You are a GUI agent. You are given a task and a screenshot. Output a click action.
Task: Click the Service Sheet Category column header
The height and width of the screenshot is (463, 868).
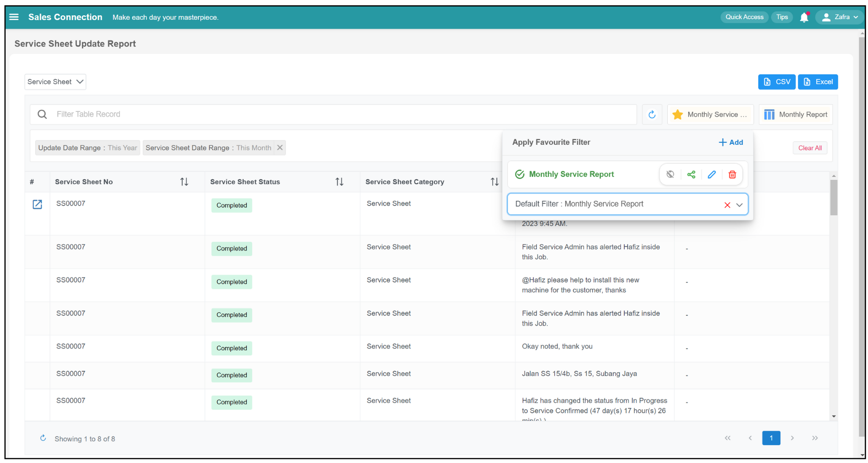coord(405,182)
